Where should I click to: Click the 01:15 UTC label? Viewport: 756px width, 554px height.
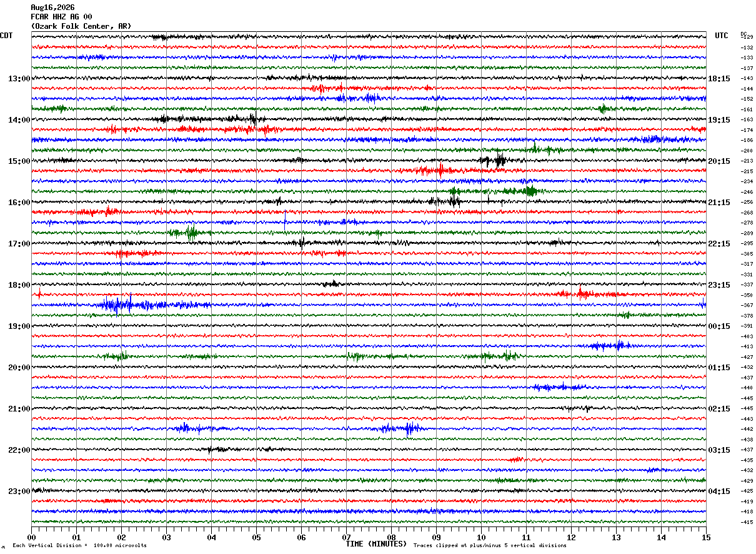(719, 368)
